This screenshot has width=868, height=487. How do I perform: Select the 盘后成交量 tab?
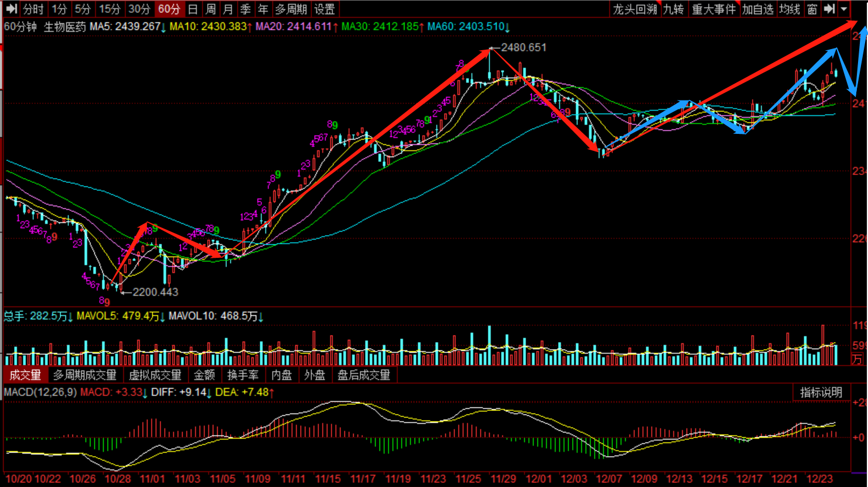point(364,375)
